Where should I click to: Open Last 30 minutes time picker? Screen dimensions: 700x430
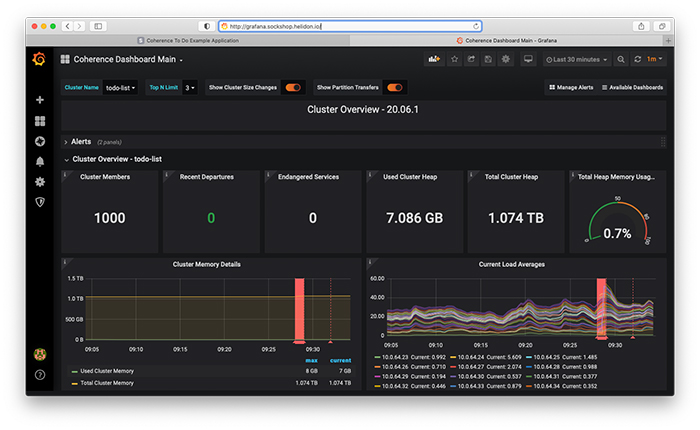pyautogui.click(x=576, y=59)
